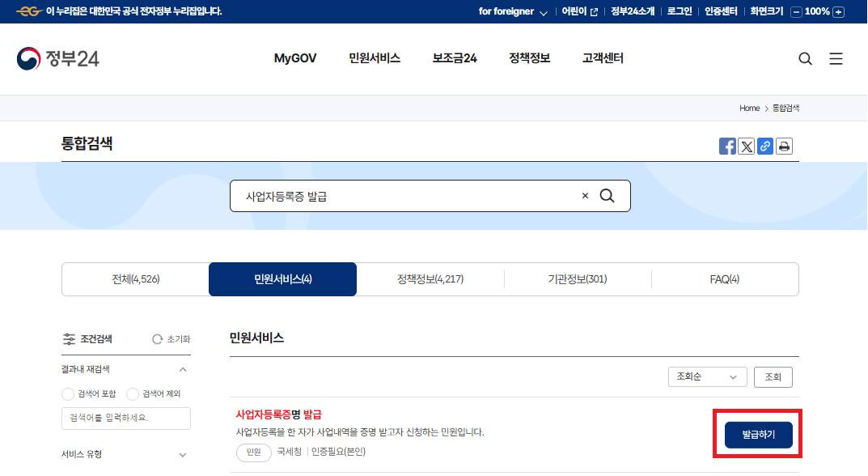Expand the 서비스 유형 filter section
The width and height of the screenshot is (868, 476).
tap(125, 454)
